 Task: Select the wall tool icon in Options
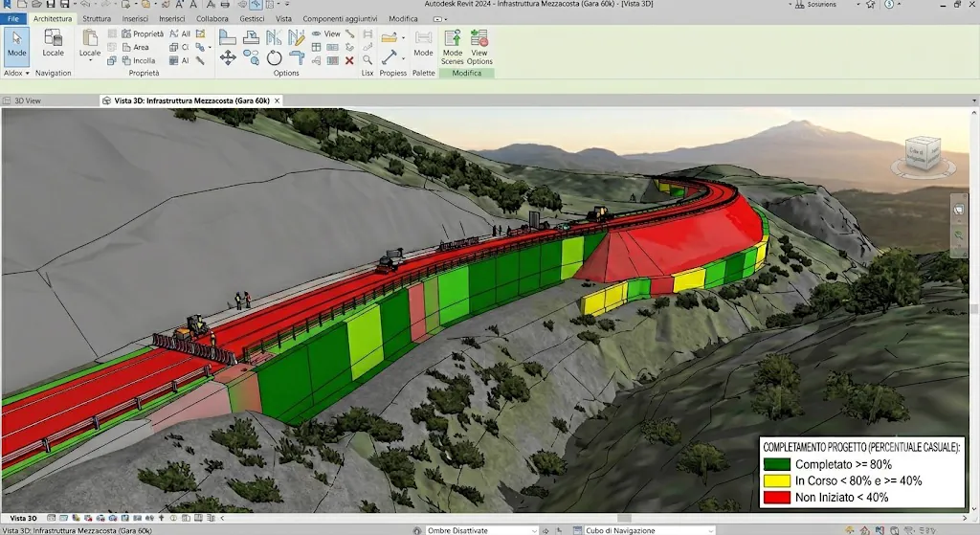[228, 37]
